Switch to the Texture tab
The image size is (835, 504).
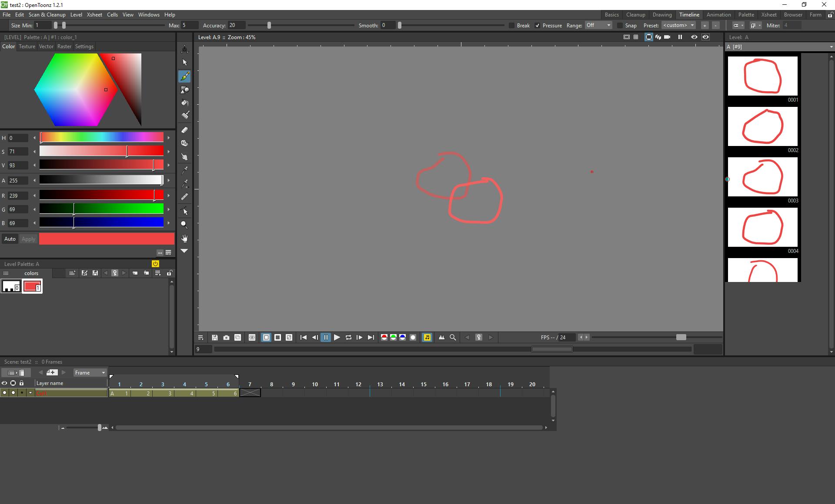(27, 46)
